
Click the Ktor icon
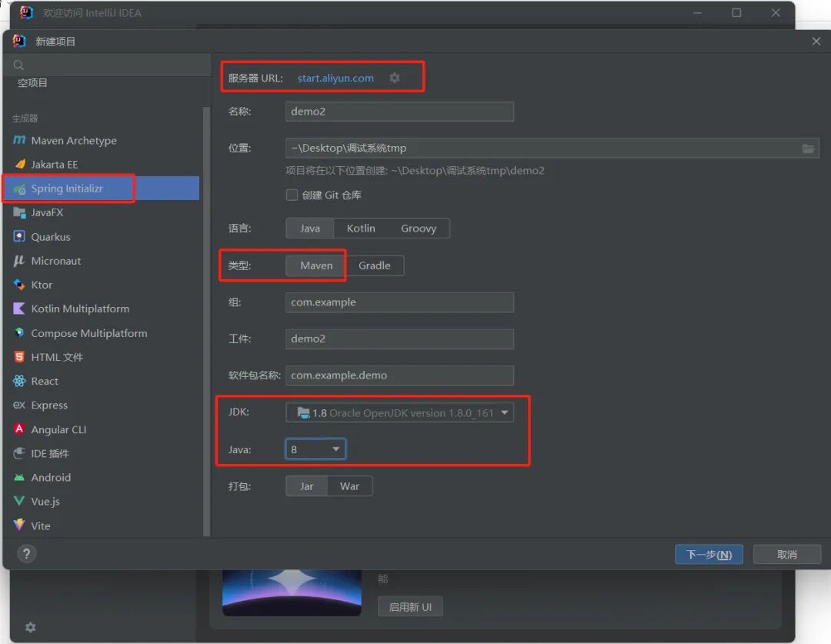(x=19, y=285)
